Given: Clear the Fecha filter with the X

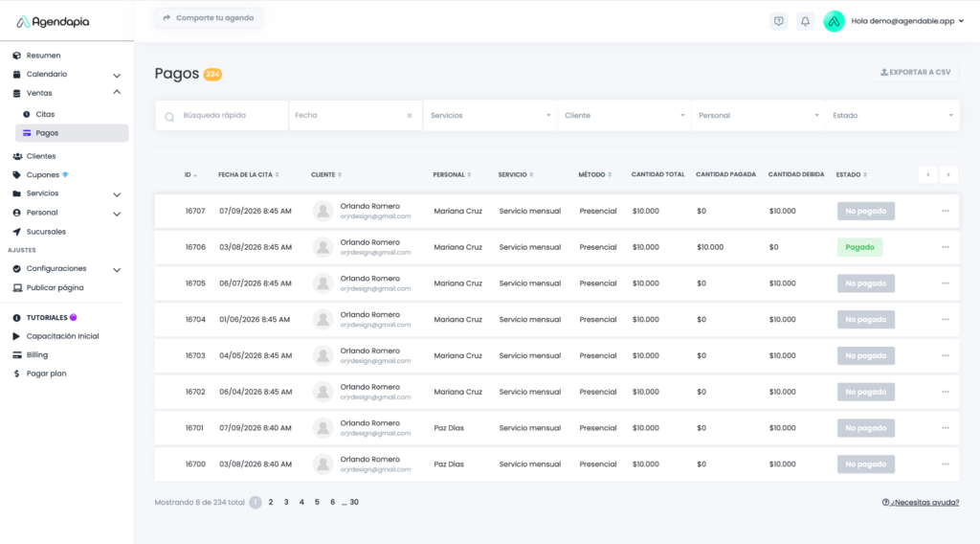Looking at the screenshot, I should coord(410,116).
